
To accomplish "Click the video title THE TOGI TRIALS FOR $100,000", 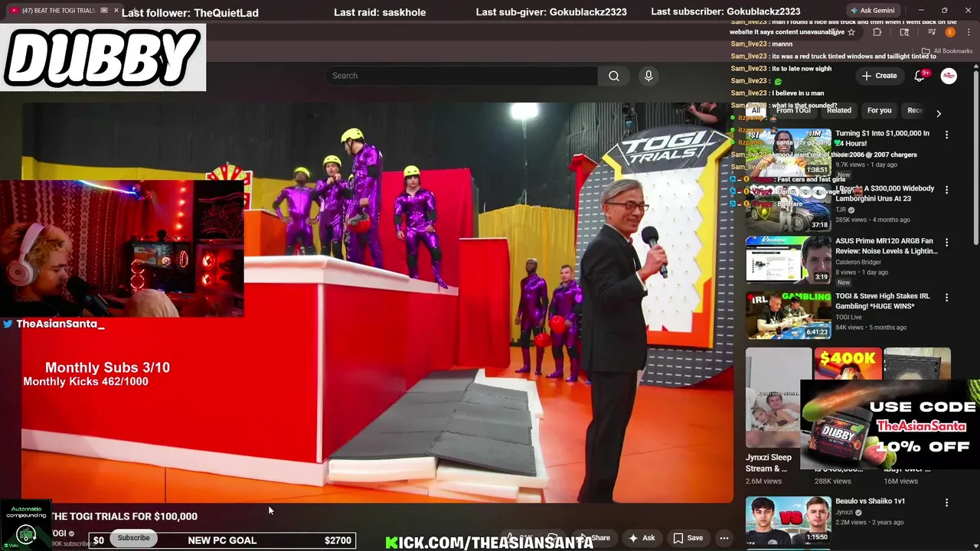I will tap(123, 517).
